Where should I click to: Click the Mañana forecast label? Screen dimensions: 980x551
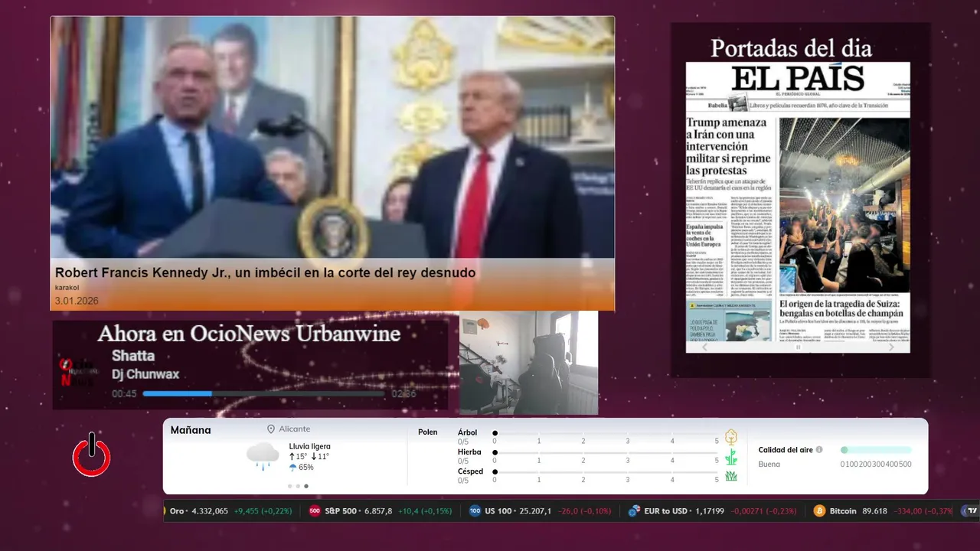(x=191, y=430)
